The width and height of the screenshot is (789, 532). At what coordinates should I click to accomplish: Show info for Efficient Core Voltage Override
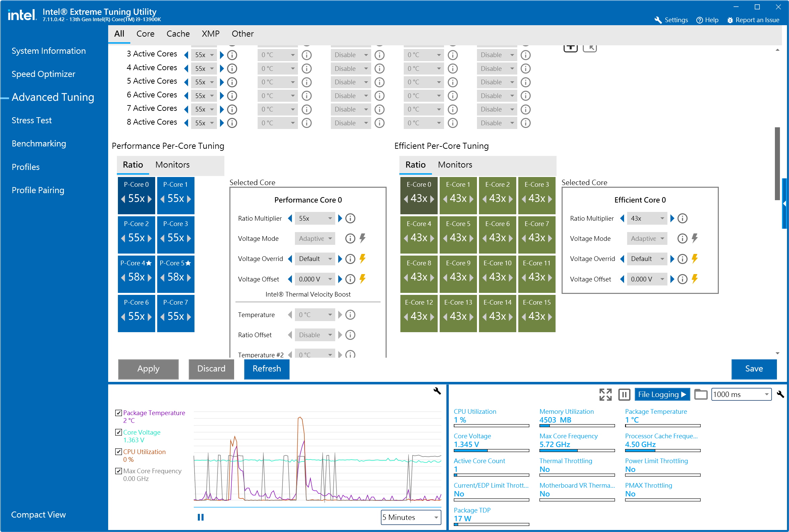click(683, 259)
